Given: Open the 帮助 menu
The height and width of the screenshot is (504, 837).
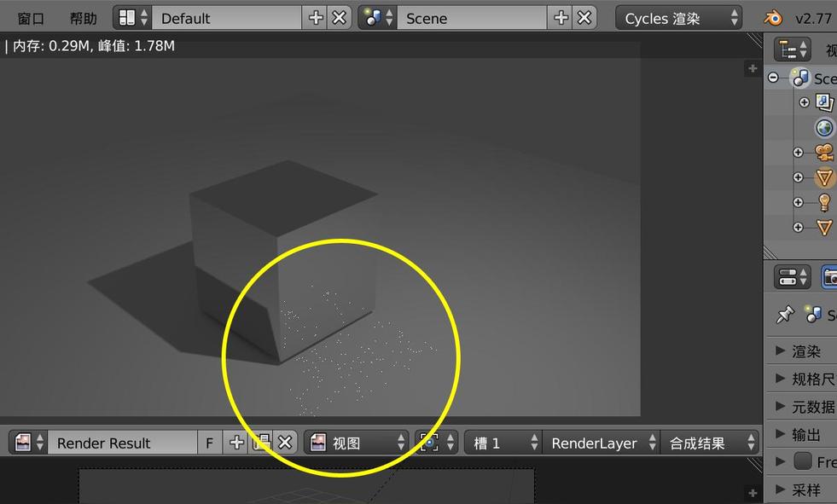Looking at the screenshot, I should (84, 18).
